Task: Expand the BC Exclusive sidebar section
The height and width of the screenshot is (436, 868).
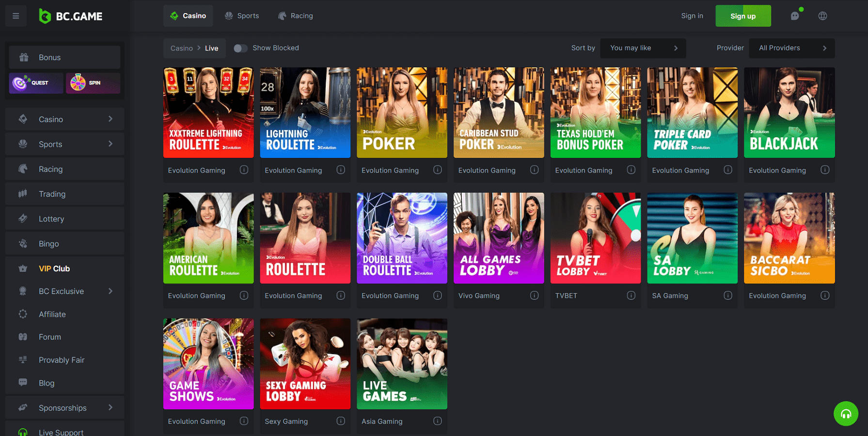Action: coord(64,291)
